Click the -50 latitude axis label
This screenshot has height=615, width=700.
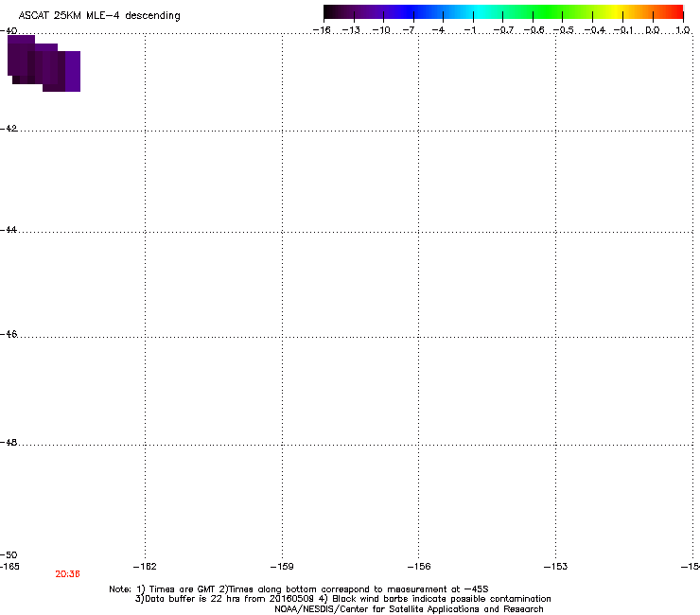[x=9, y=555]
